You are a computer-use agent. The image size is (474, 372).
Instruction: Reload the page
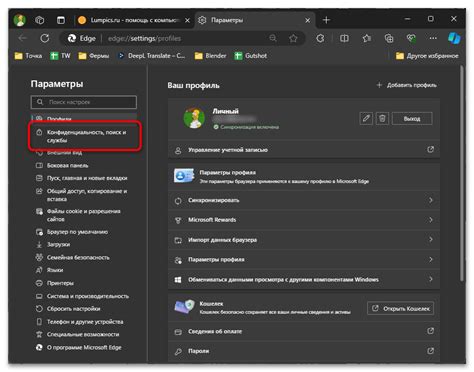pyautogui.click(x=45, y=38)
